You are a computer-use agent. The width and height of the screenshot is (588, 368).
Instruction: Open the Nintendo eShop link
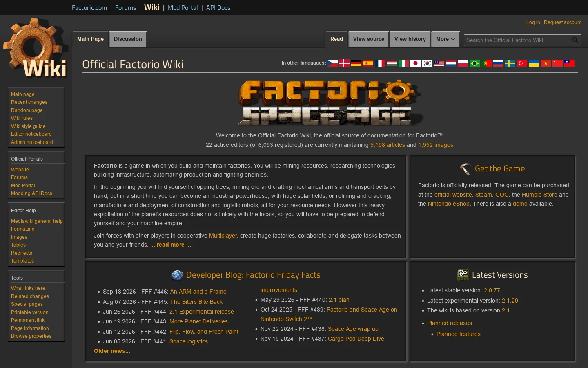tap(449, 204)
